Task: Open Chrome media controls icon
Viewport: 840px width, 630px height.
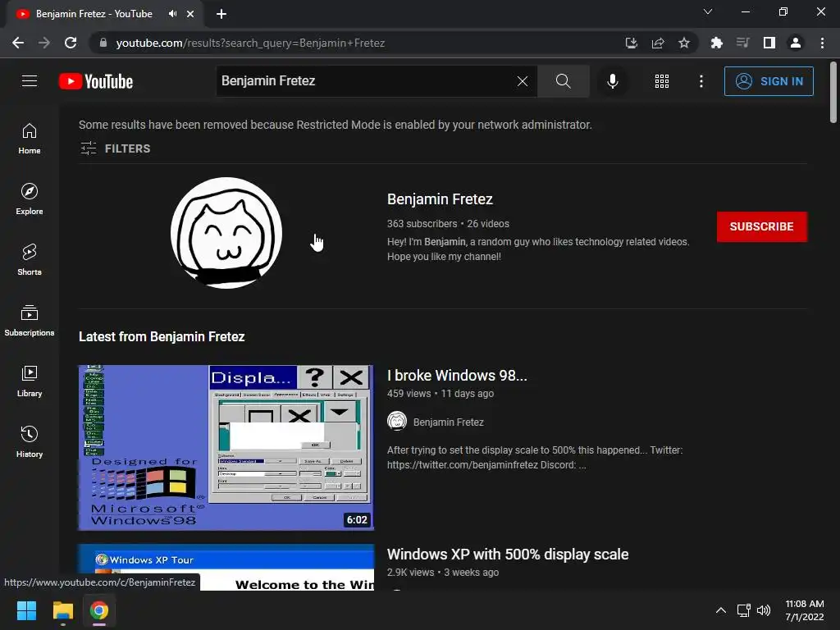Action: (x=742, y=43)
